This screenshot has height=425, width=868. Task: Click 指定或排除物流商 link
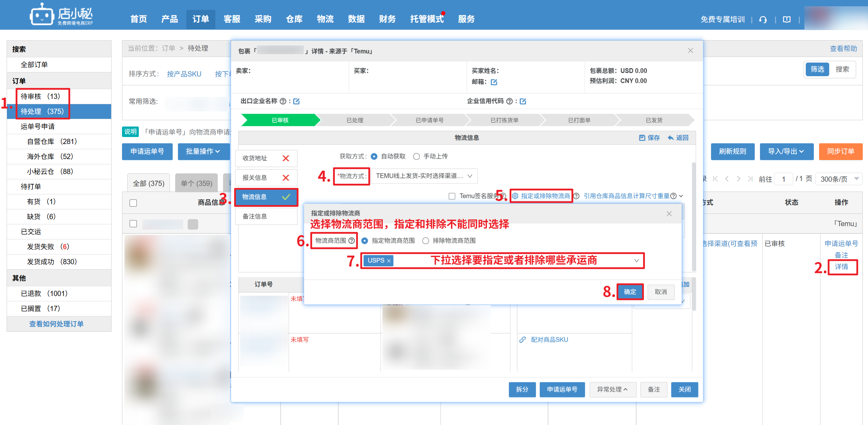[545, 196]
